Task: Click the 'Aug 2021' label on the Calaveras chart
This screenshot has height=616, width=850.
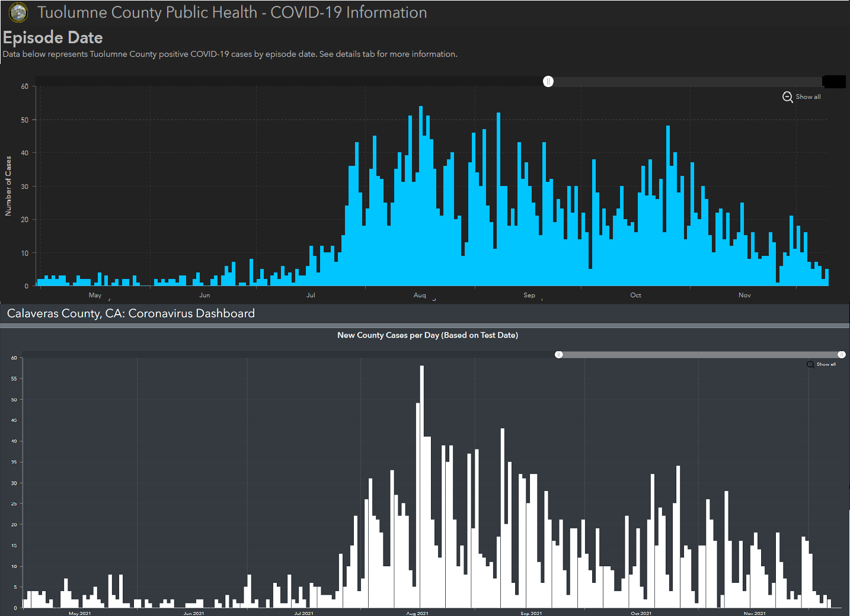Action: click(x=417, y=613)
